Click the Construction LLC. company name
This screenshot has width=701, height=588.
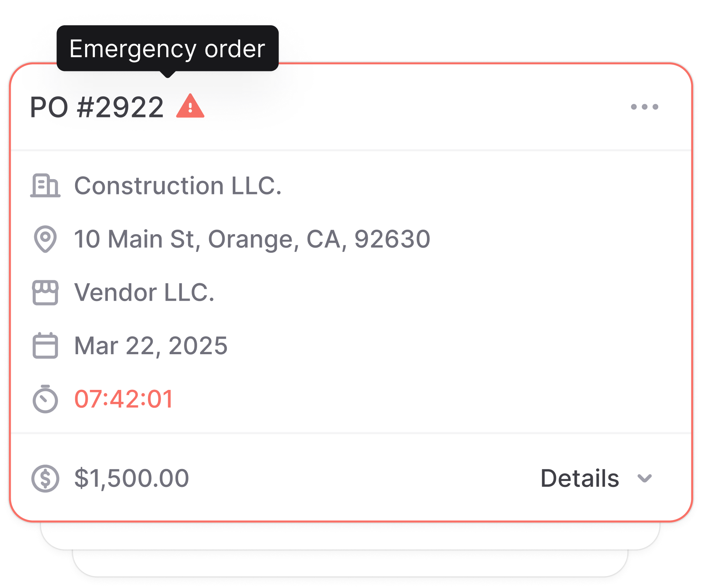click(178, 185)
